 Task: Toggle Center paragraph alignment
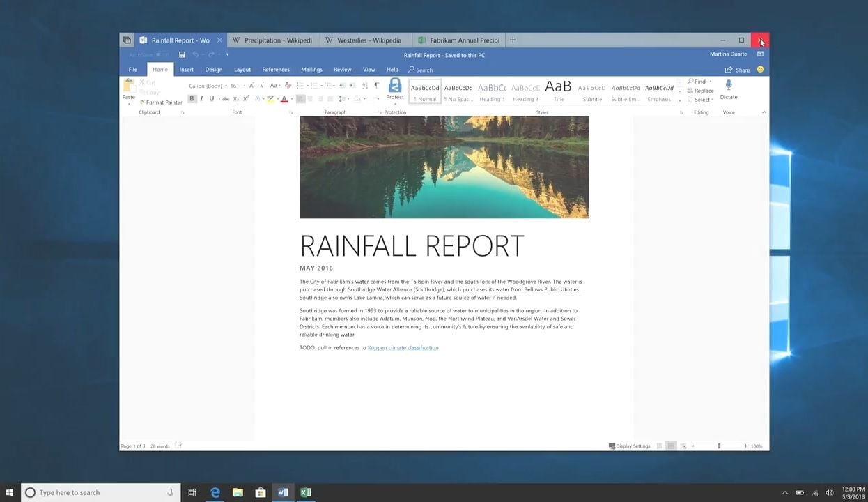tap(310, 99)
